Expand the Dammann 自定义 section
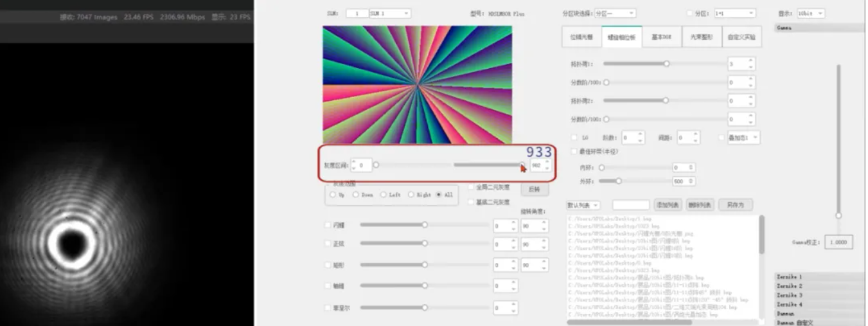The height and width of the screenshot is (326, 868). (819, 322)
